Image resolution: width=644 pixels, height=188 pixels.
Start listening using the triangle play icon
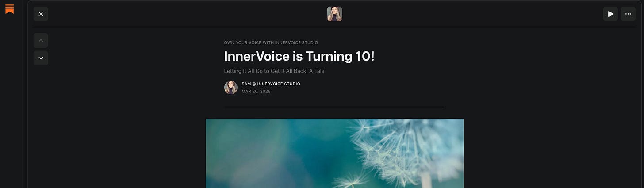coord(610,14)
